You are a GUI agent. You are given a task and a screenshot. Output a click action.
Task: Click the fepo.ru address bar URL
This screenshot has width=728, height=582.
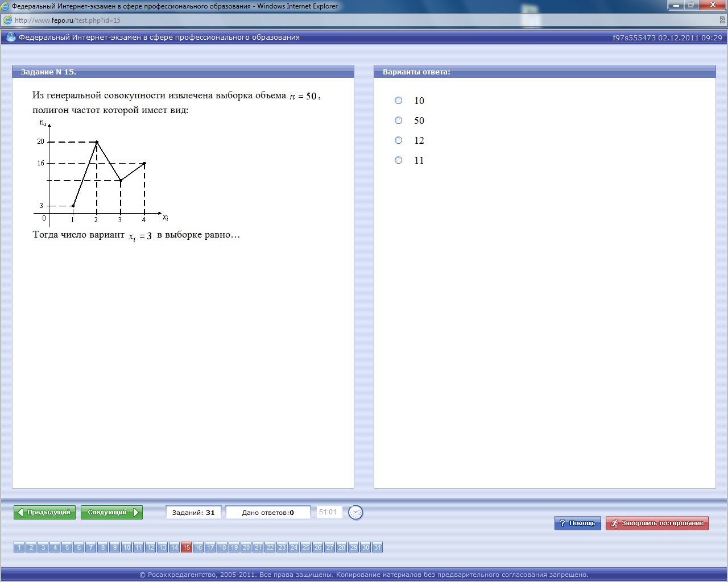tap(68, 20)
